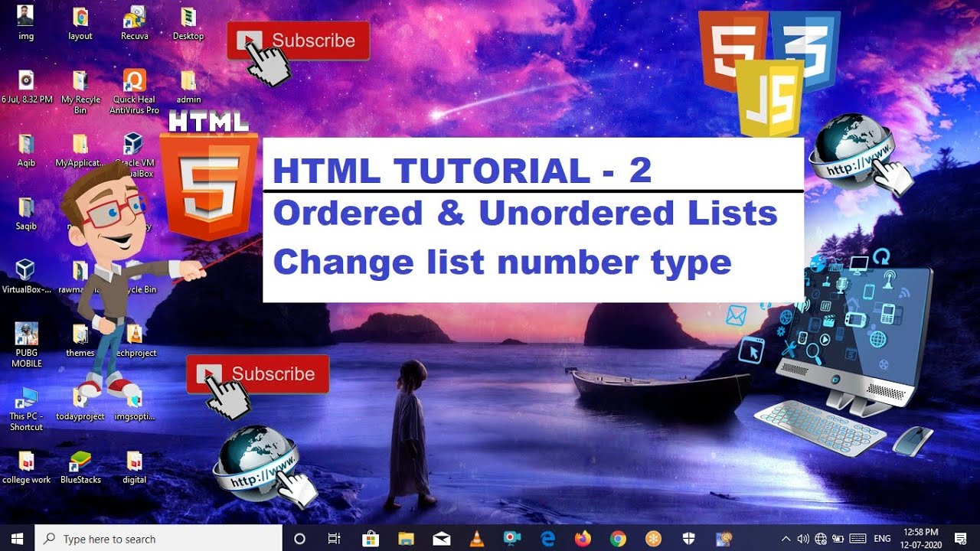Image resolution: width=980 pixels, height=551 pixels.
Task: Select the 6 Jul, 8.32 PM file
Action: (x=27, y=86)
